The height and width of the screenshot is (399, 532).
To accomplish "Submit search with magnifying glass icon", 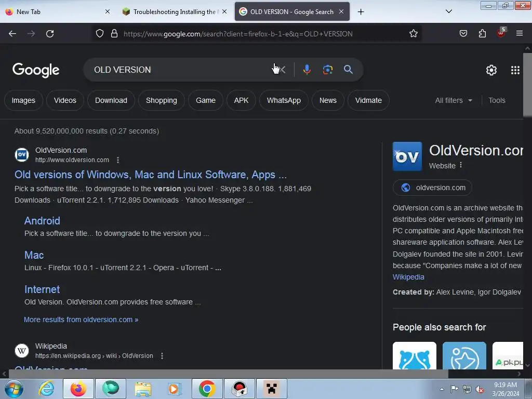I will click(348, 70).
